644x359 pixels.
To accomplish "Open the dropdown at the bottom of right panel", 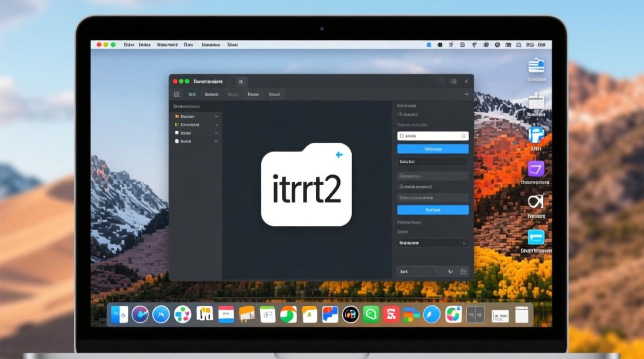I will click(x=433, y=243).
